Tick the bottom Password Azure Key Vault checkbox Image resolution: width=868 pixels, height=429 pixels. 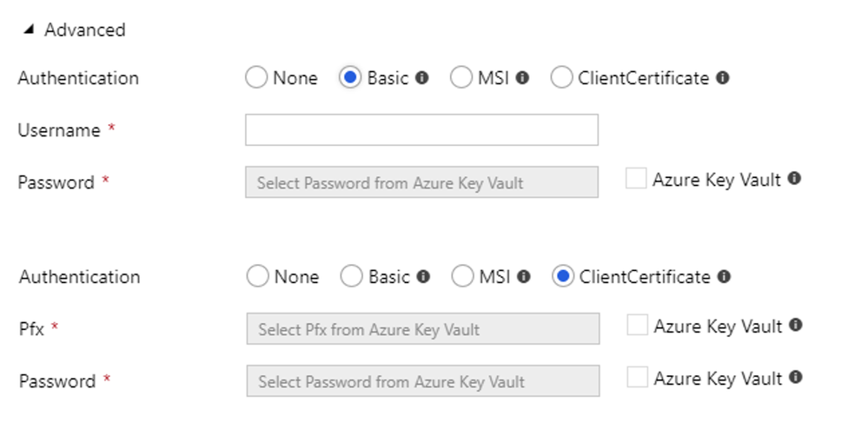pos(638,378)
